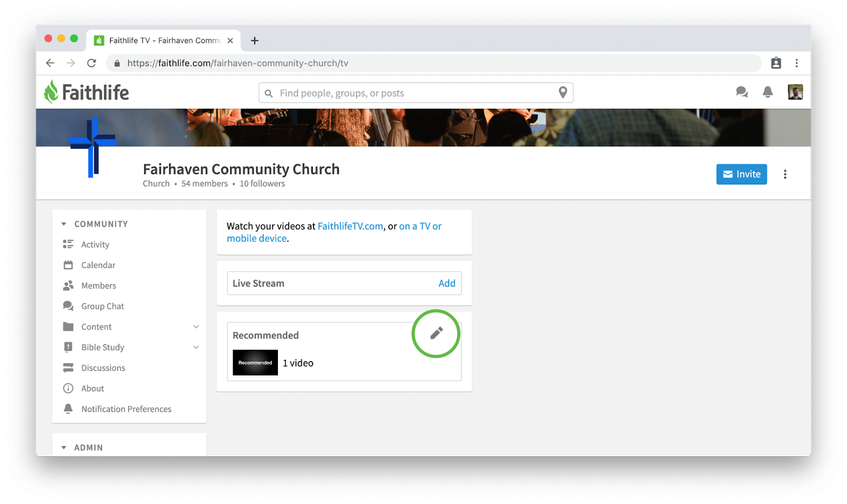Go to Members page
The width and height of the screenshot is (847, 504).
(99, 286)
